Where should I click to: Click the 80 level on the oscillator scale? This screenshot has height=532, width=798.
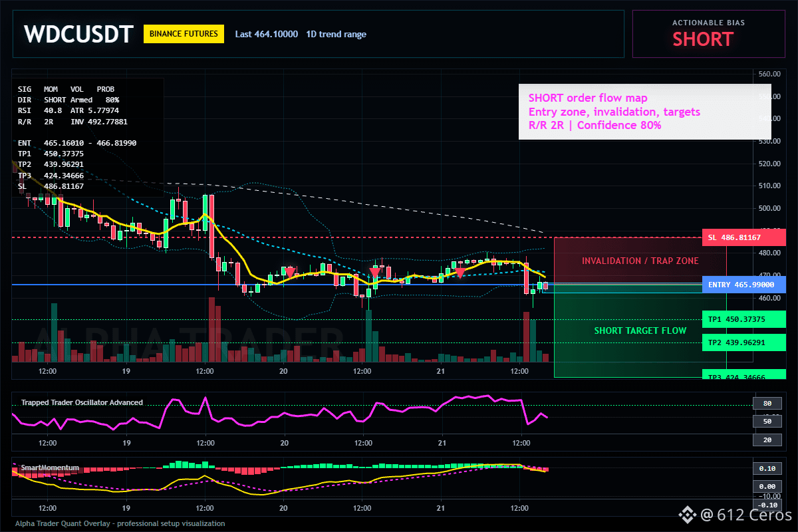pos(766,403)
